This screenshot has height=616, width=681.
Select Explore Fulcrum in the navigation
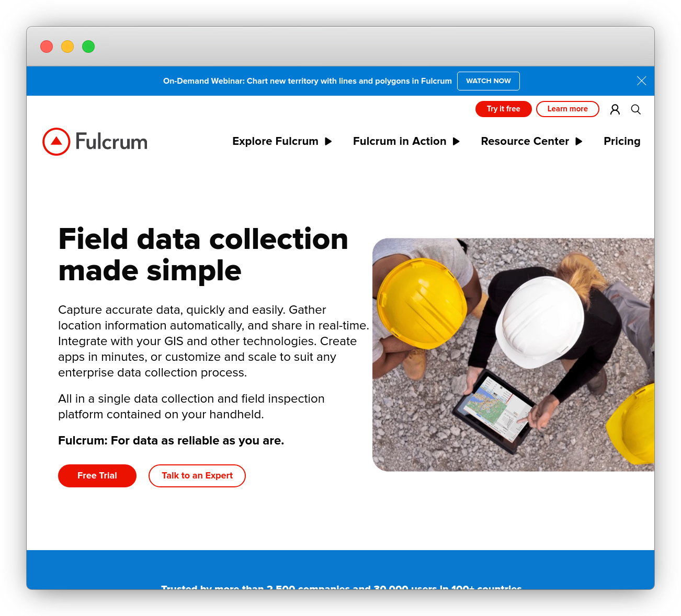275,141
